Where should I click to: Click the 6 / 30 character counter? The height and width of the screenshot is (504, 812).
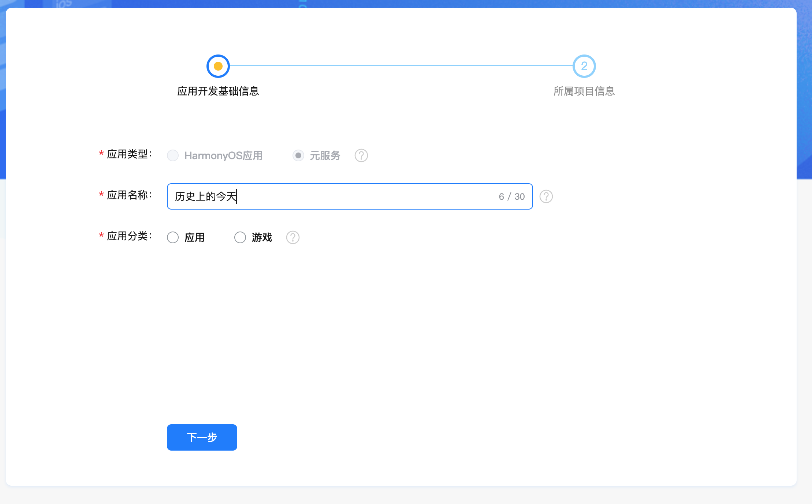(x=511, y=196)
